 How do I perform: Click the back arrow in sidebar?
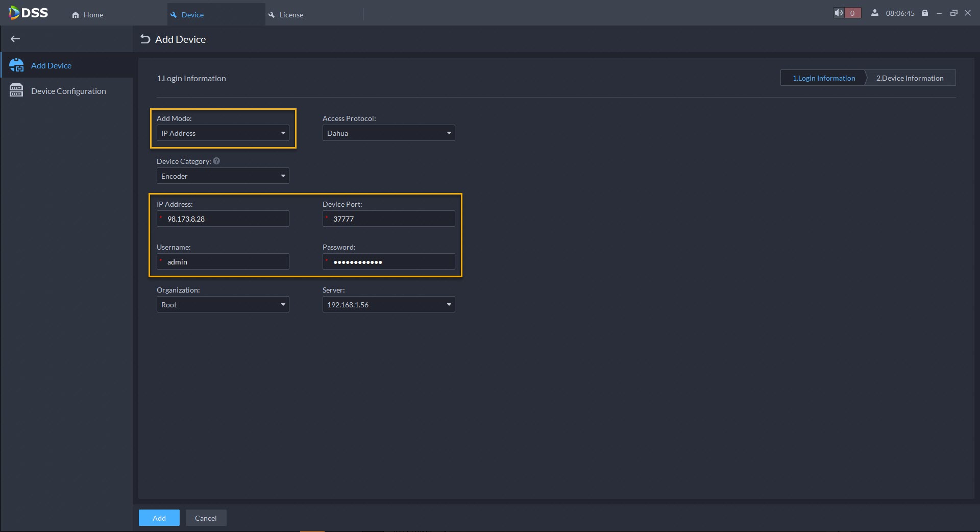(15, 39)
